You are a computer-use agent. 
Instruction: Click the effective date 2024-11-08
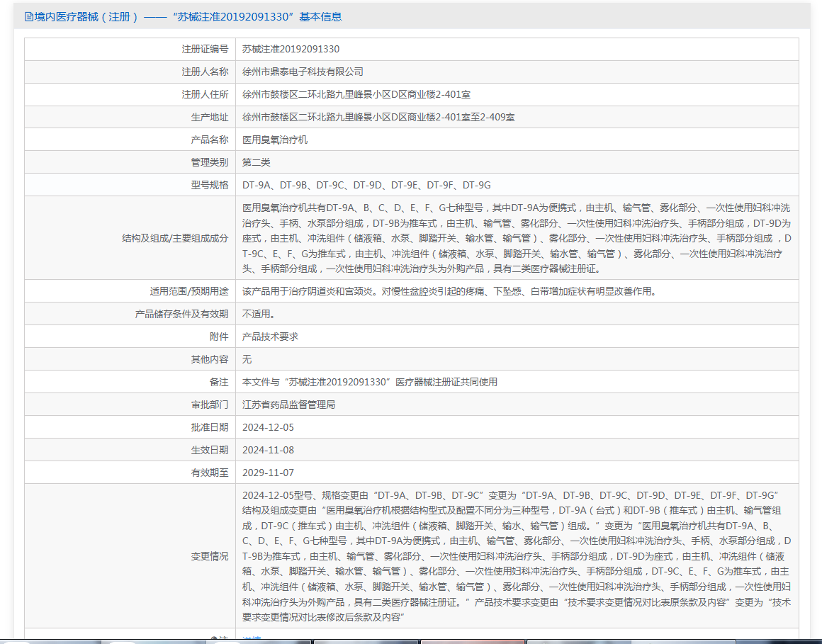click(x=268, y=450)
